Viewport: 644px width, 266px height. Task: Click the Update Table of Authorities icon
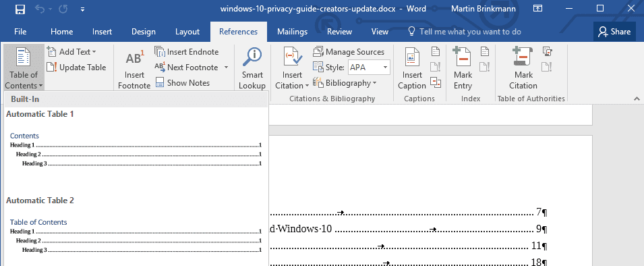click(547, 67)
